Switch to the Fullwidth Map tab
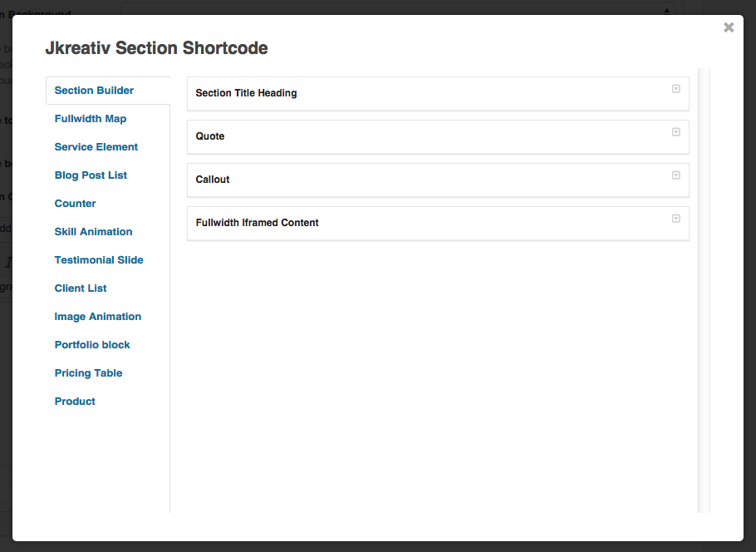The width and height of the screenshot is (756, 552). pos(91,118)
